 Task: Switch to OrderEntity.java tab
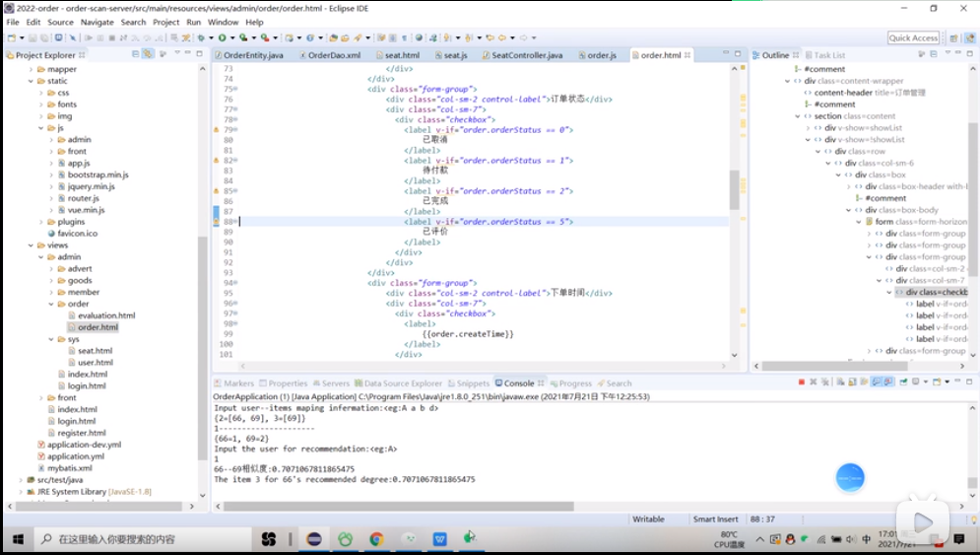(249, 55)
